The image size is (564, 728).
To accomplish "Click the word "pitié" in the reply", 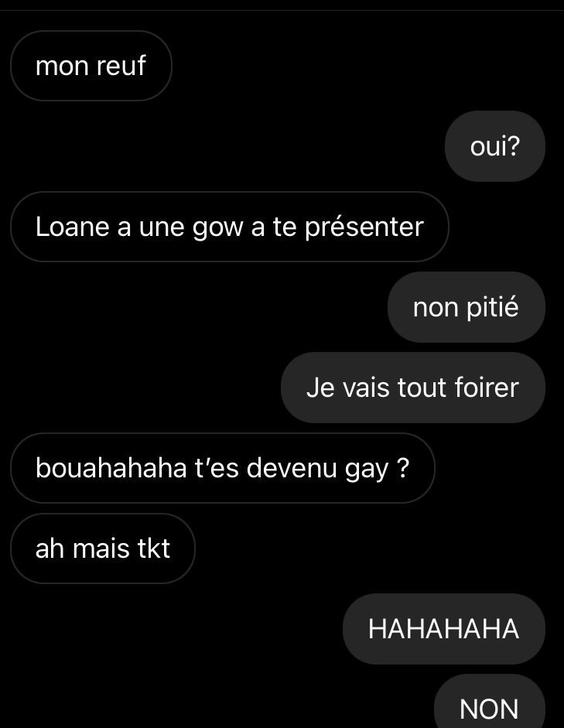I will coord(493,308).
